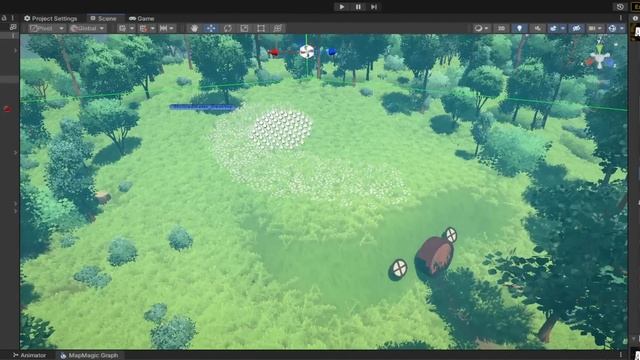
Task: Open the Undo History icon at top right
Action: pos(620,7)
